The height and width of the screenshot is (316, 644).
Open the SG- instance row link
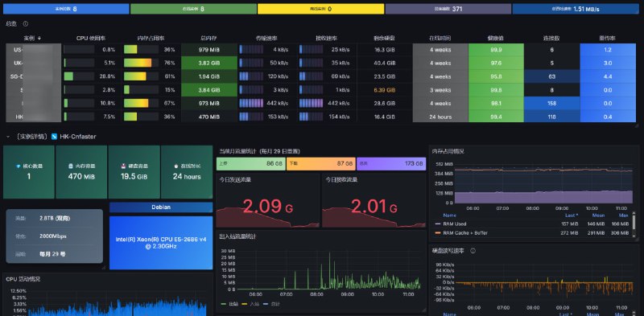tap(33, 76)
